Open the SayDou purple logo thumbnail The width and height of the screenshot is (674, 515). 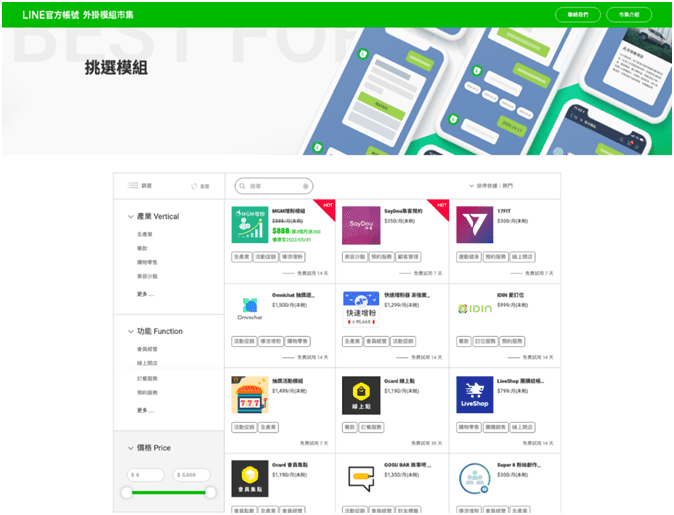pos(361,225)
